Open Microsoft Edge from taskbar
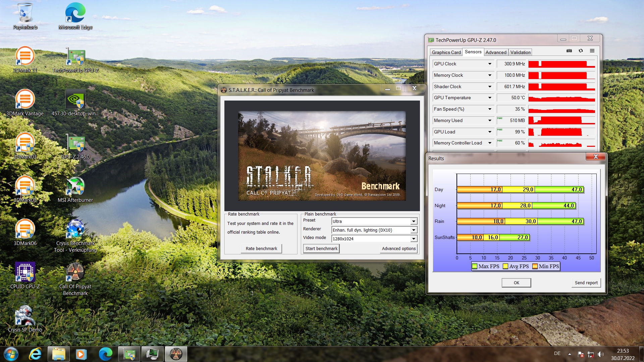This screenshot has height=362, width=644. click(105, 354)
